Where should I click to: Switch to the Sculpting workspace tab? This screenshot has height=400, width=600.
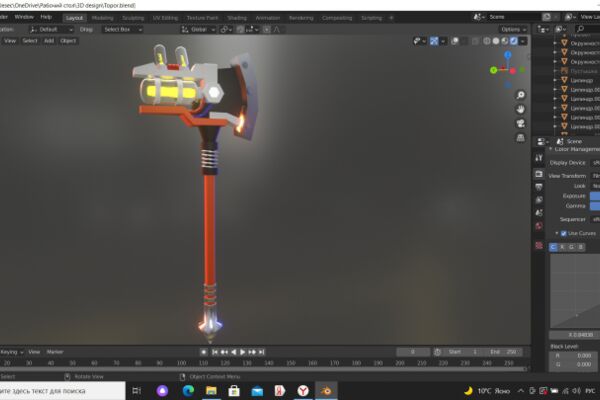click(133, 18)
